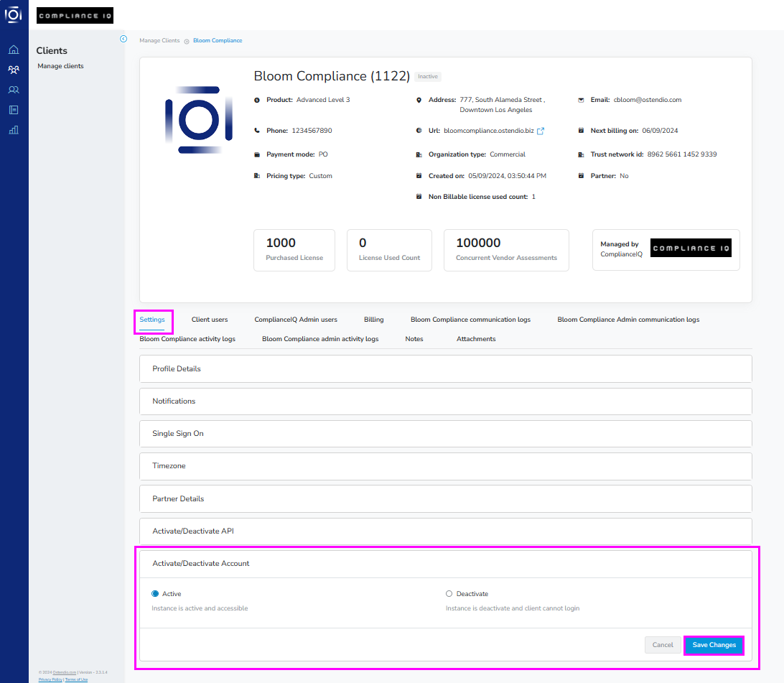
Task: Click the 0 License Used Count card
Action: [x=390, y=251]
